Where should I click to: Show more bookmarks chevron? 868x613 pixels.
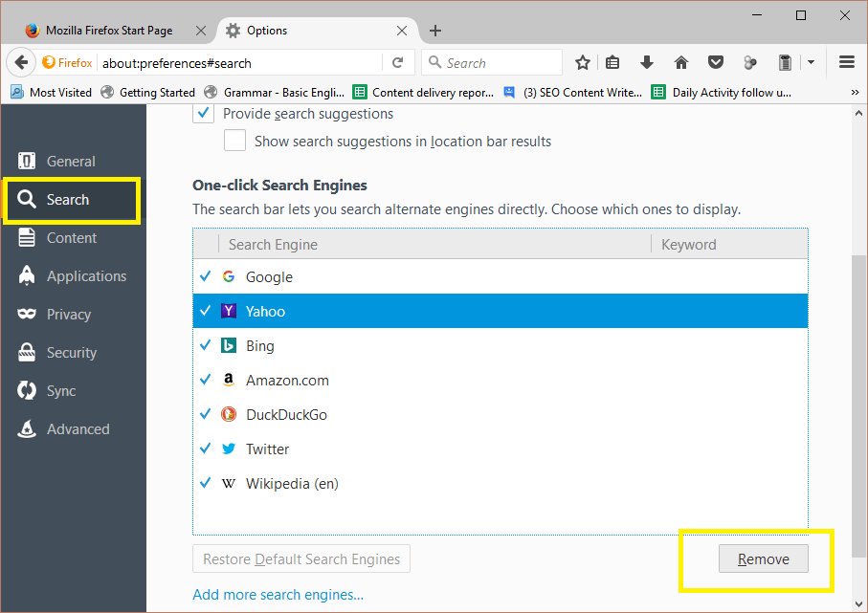[x=855, y=93]
